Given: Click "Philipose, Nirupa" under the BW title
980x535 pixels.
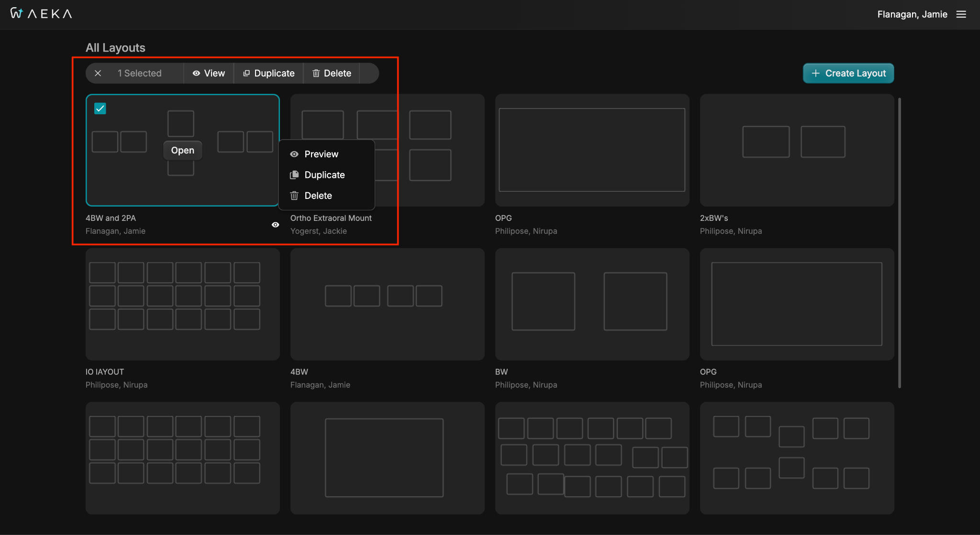Looking at the screenshot, I should pos(526,385).
